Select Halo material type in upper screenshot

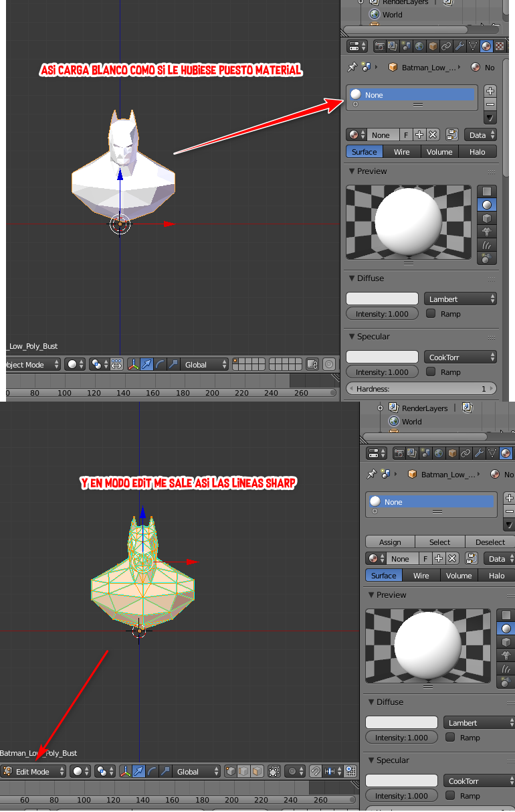478,152
